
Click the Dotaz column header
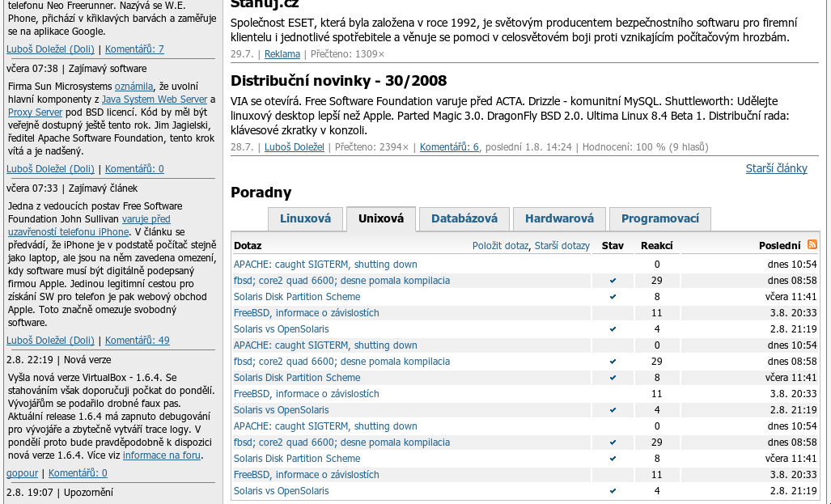click(248, 246)
